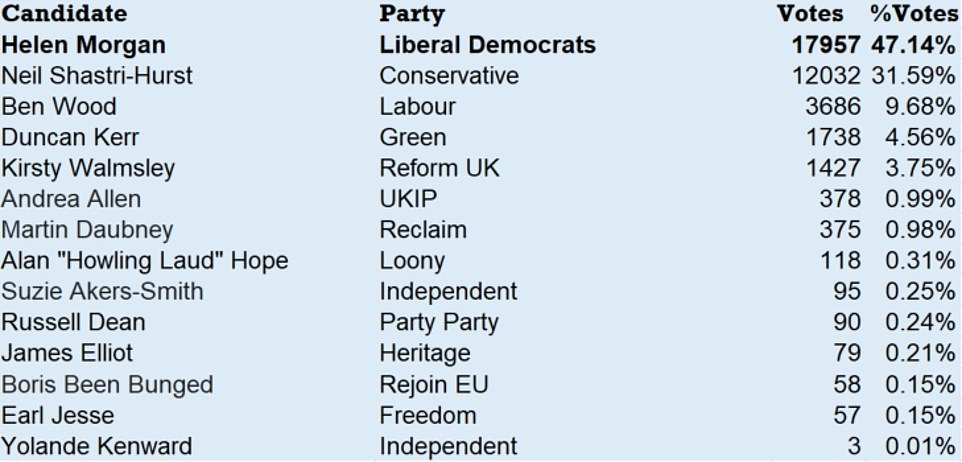Viewport: 962px width, 462px height.
Task: Select the Andrea Allen candidate name
Action: coord(71,199)
